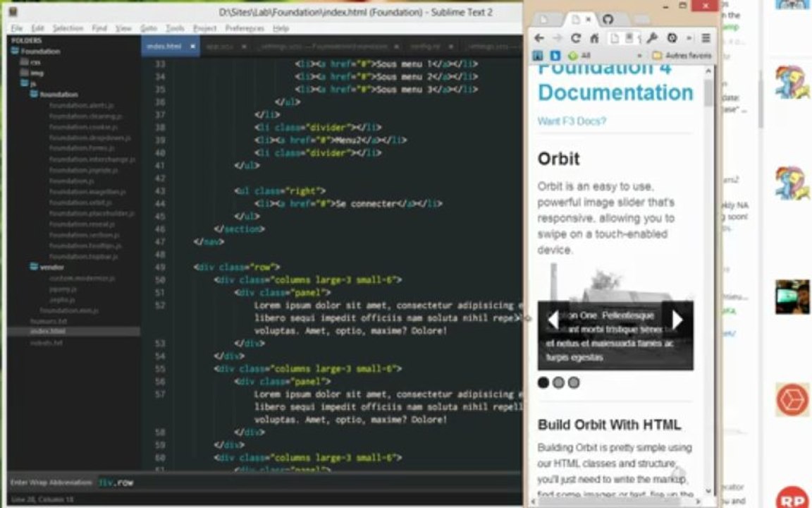Screen dimensions: 812x508
Task: Select the first Orbit slider bullet
Action: coord(543,382)
